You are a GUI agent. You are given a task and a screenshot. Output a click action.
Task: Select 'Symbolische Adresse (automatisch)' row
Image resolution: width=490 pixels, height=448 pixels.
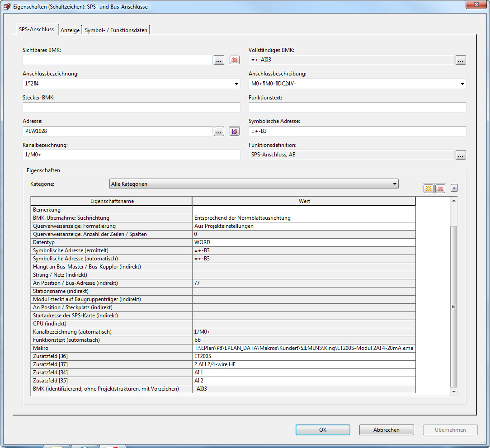pyautogui.click(x=223, y=259)
